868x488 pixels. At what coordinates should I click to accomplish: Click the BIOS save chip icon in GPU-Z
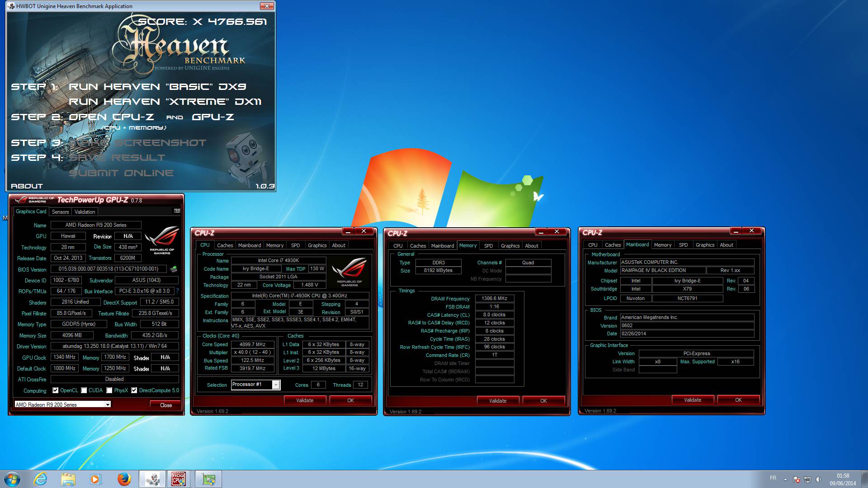click(x=173, y=269)
